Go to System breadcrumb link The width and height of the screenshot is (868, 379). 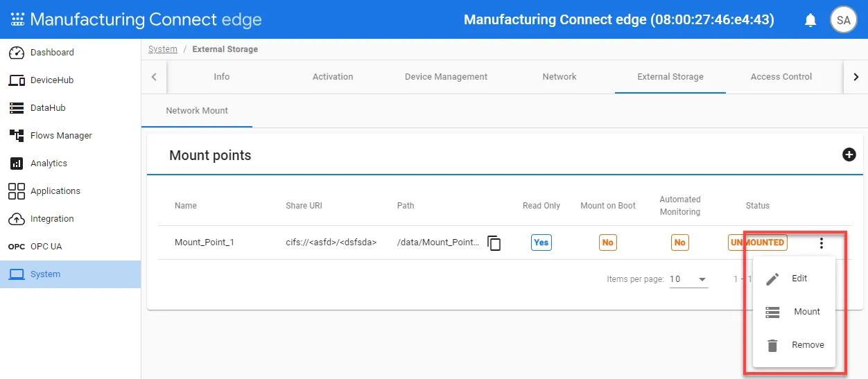click(x=163, y=49)
